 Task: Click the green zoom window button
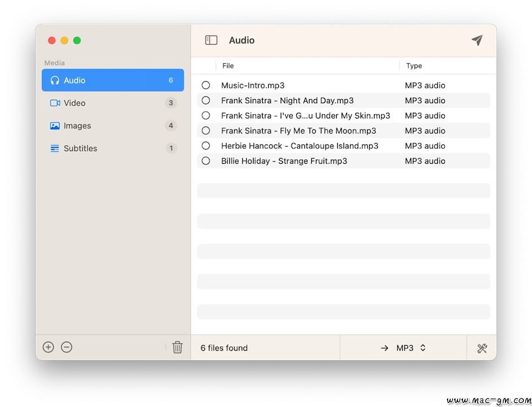(77, 40)
